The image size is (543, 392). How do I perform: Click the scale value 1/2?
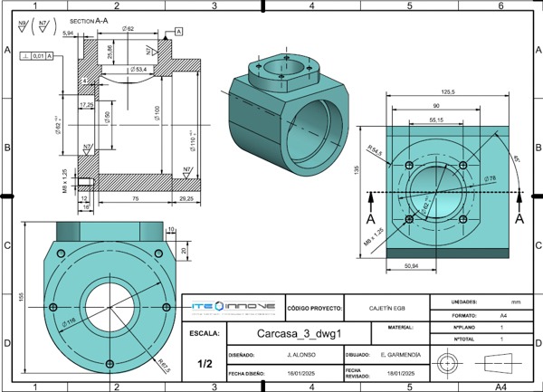point(205,364)
